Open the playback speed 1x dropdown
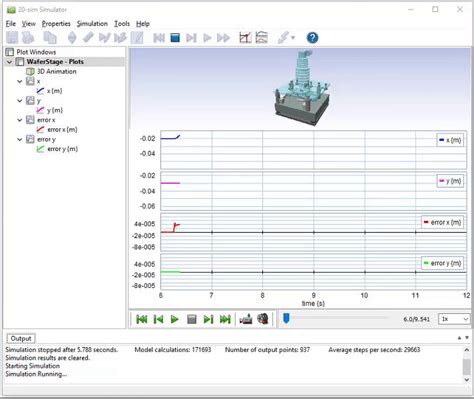This screenshot has height=399, width=474. 454,319
